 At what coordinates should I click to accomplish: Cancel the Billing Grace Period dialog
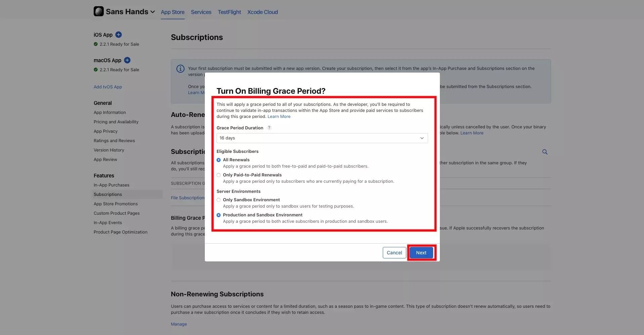(394, 253)
